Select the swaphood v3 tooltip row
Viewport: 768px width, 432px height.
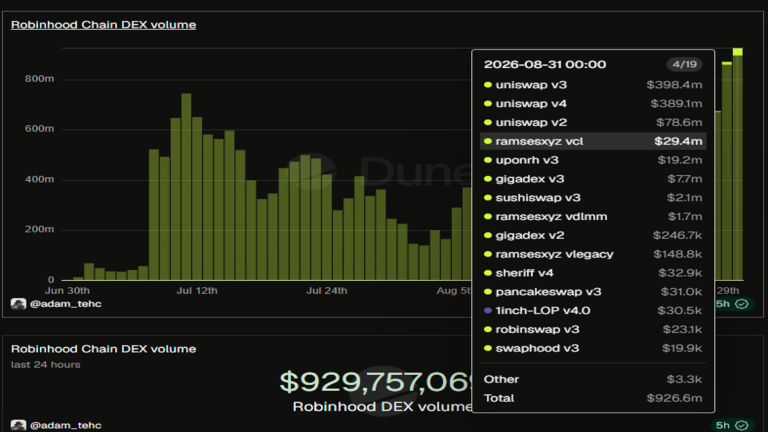coord(593,348)
